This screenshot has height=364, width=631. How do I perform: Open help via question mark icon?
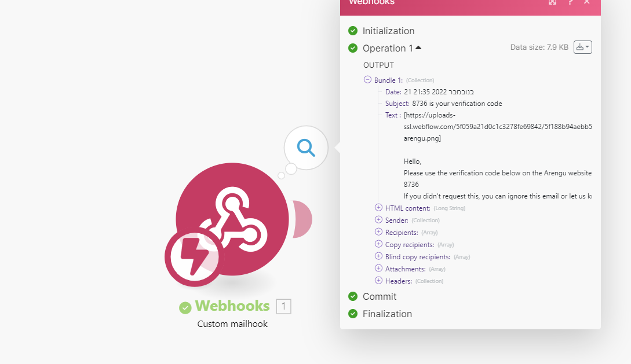point(570,2)
